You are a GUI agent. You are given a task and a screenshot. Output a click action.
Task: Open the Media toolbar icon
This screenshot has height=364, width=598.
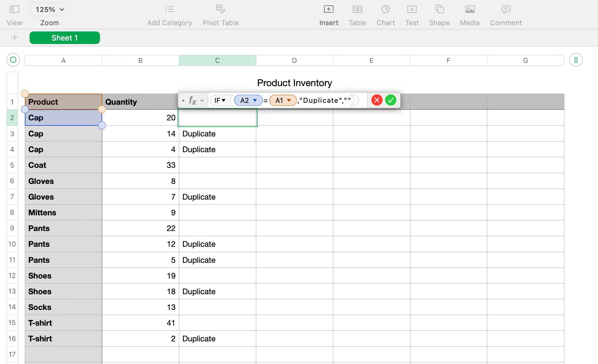470,9
